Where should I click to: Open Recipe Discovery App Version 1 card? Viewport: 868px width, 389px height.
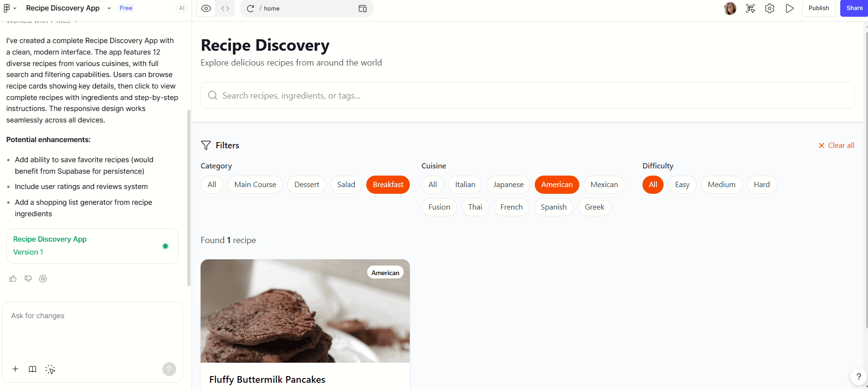(92, 246)
